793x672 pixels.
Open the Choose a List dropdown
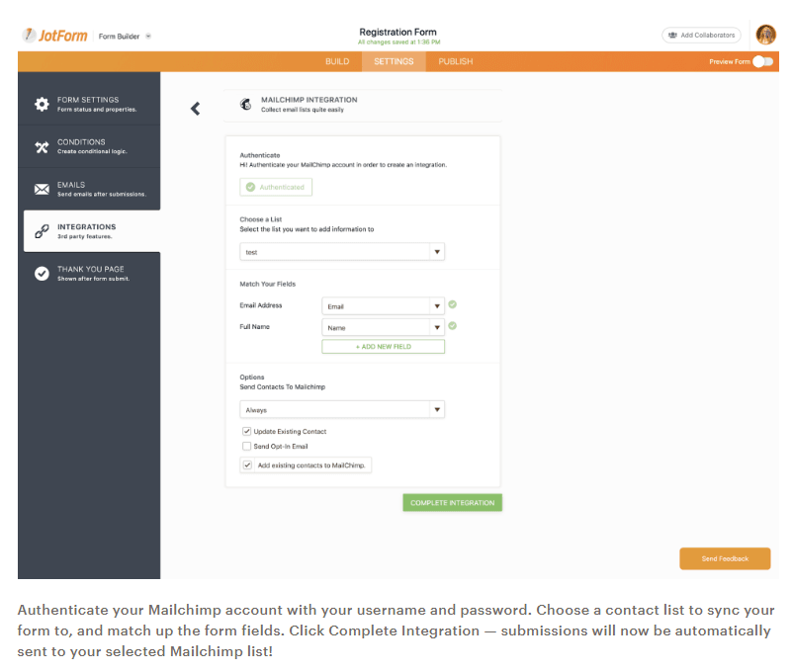pyautogui.click(x=437, y=252)
